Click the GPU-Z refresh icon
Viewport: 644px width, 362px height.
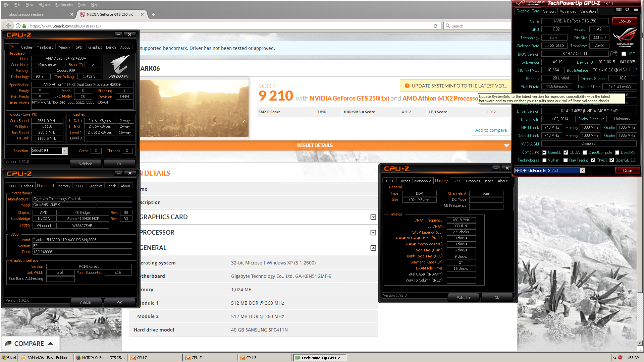tap(627, 10)
